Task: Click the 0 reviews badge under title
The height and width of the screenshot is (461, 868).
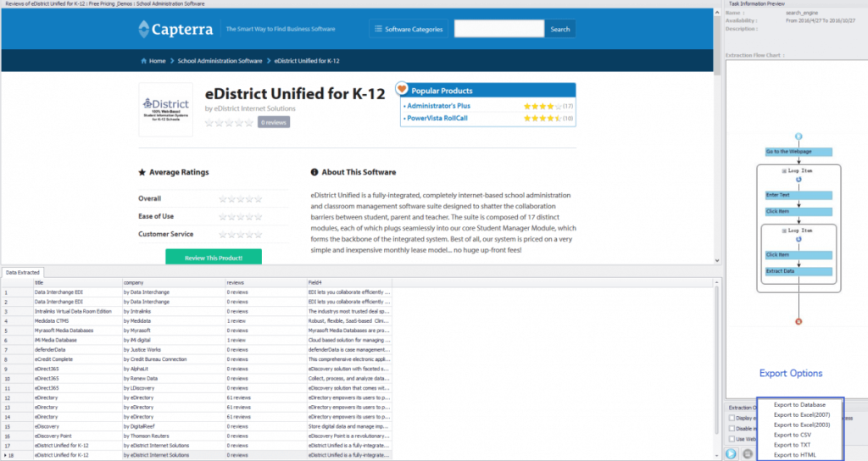Action: pyautogui.click(x=274, y=122)
